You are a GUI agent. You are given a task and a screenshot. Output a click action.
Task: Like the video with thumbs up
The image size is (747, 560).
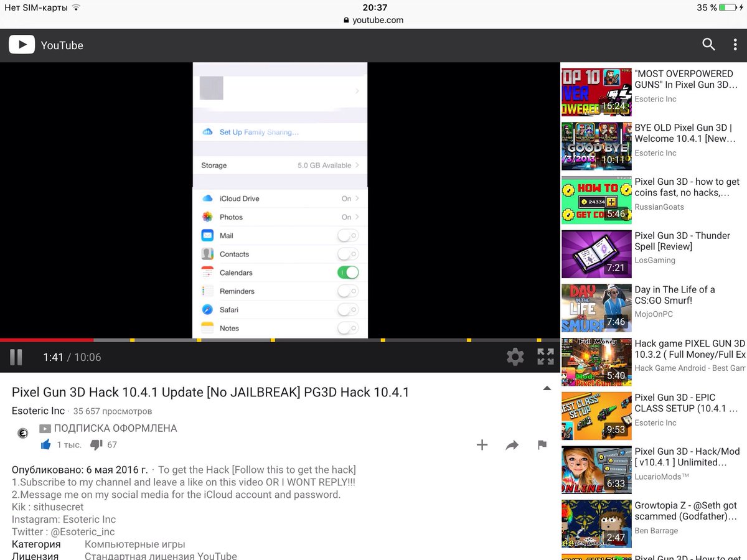[45, 445]
